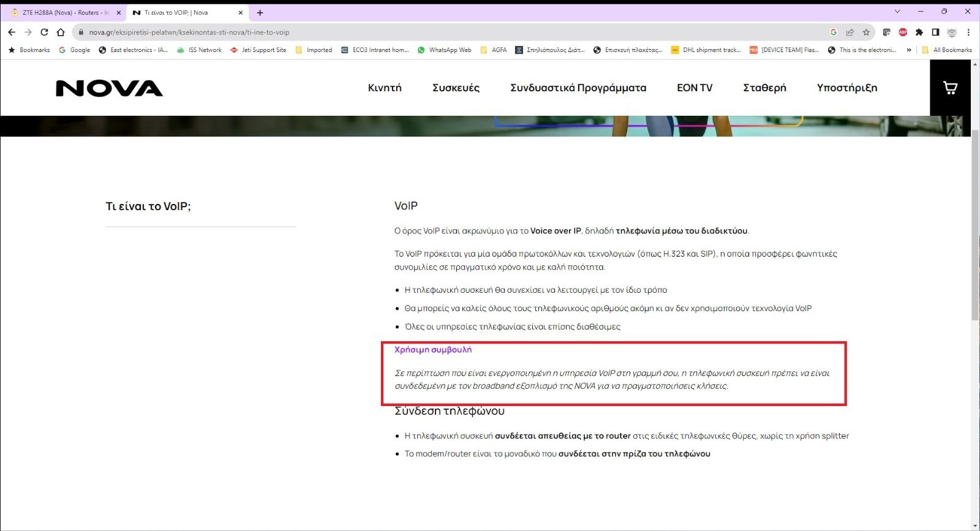Screen dimensions: 980x531
Task: Open the DEVICE TEAM Flash bookmark
Action: point(785,50)
